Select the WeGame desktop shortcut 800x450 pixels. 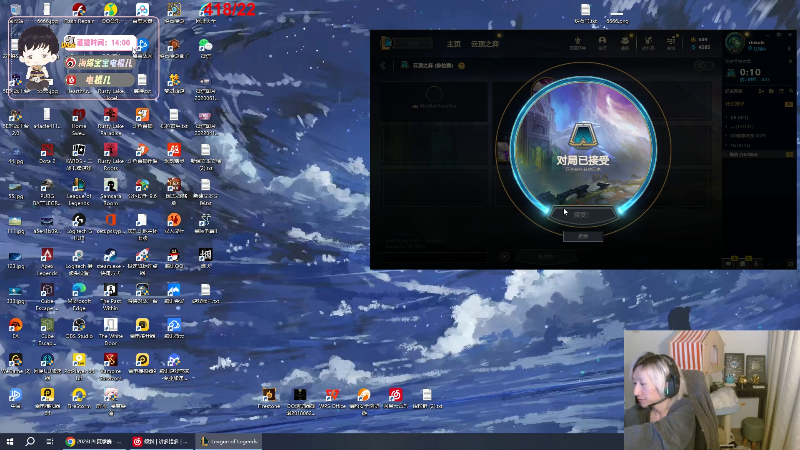pyautogui.click(x=15, y=364)
